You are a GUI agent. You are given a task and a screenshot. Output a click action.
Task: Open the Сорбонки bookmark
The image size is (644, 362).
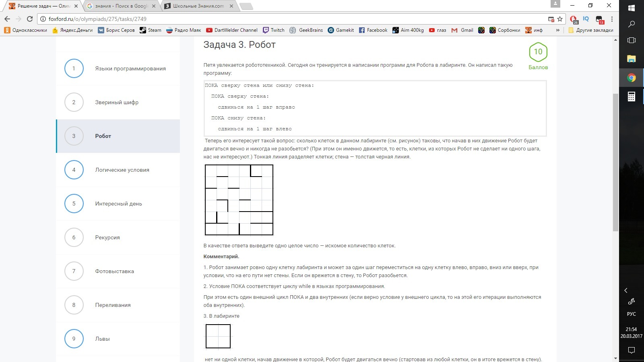505,30
